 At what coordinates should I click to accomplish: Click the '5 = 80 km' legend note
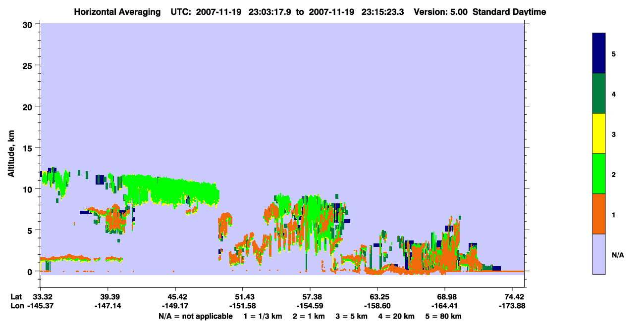pos(444,316)
